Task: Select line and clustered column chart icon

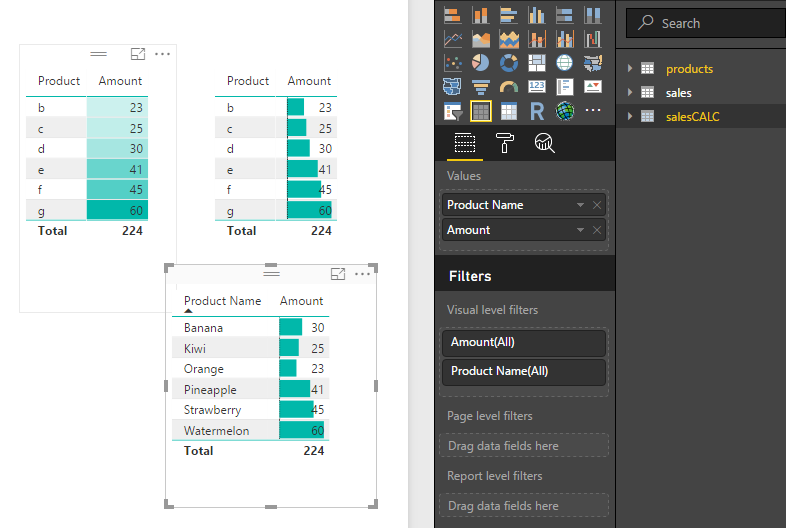Action: click(x=565, y=39)
